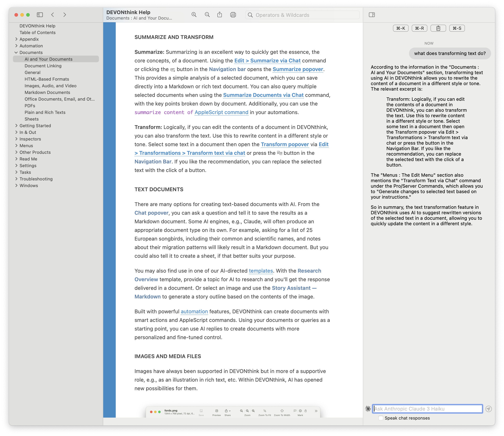Click the Ask Anthropic Claude input field
The width and height of the screenshot is (504, 436).
pyautogui.click(x=427, y=409)
